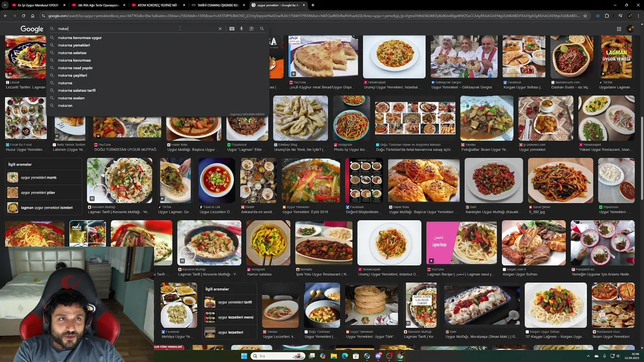Open File Explorer from the taskbar
The image size is (644, 362).
[334, 356]
